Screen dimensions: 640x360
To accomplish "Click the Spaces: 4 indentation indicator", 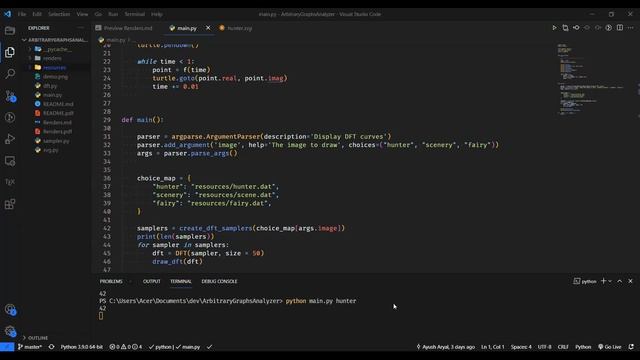I will click(x=521, y=347).
